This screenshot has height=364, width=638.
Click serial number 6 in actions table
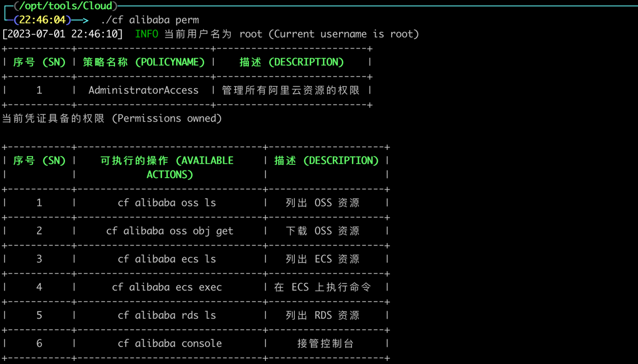[39, 343]
